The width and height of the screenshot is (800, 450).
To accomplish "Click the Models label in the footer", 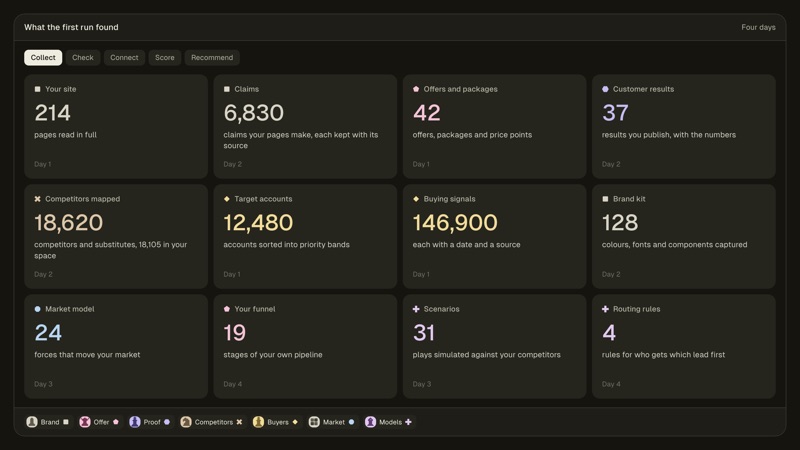I will pyautogui.click(x=390, y=422).
